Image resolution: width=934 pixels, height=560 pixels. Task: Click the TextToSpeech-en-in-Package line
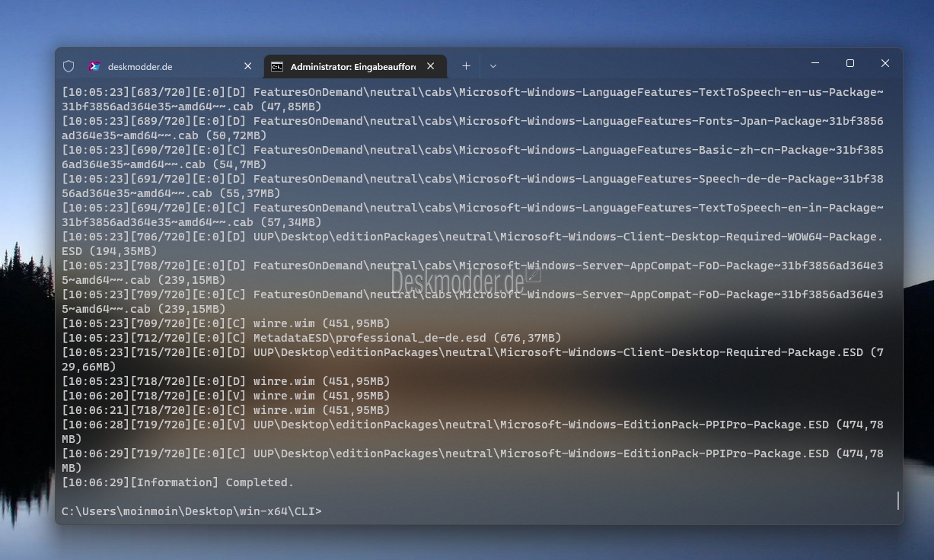[473, 215]
